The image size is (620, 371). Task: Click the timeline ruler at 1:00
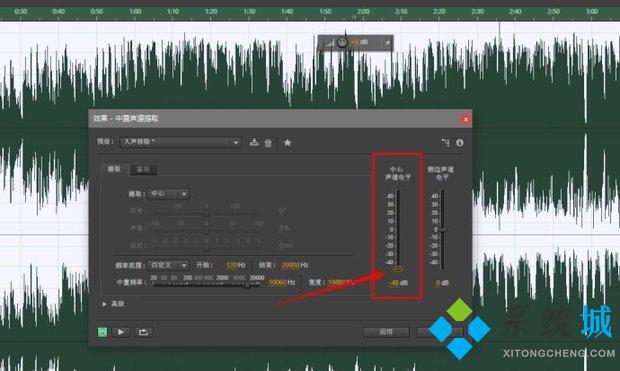pyautogui.click(x=135, y=11)
